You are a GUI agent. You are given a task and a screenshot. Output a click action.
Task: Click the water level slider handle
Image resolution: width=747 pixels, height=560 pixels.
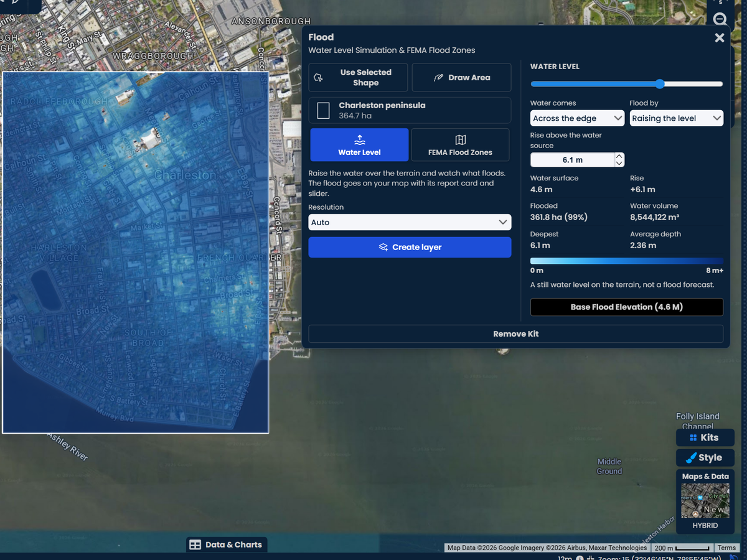coord(660,84)
